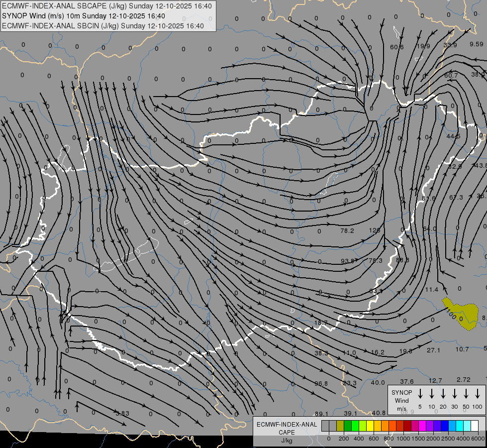This screenshot has height=448, width=487.
Task: Click the '6000' tick on CAPE scale
Action: [x=479, y=439]
